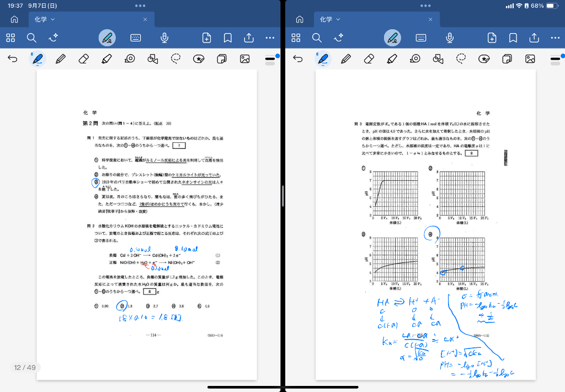The height and width of the screenshot is (392, 565).
Task: Toggle microphone audio recording in left pane
Action: tap(164, 37)
